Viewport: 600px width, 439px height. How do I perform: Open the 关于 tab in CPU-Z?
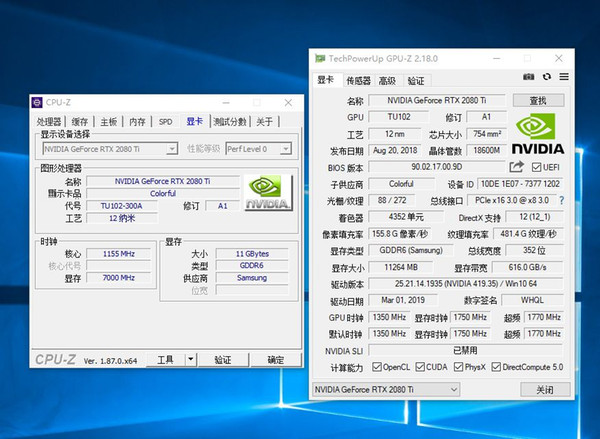coord(264,122)
